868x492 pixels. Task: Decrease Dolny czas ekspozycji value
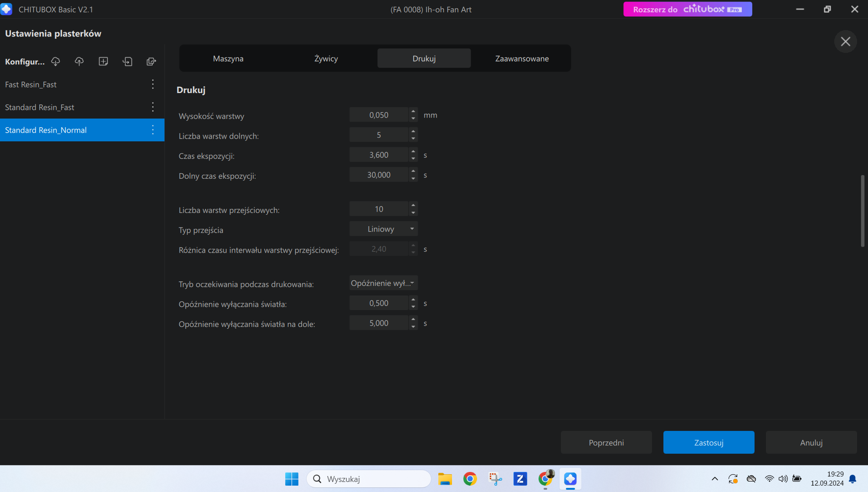(413, 178)
